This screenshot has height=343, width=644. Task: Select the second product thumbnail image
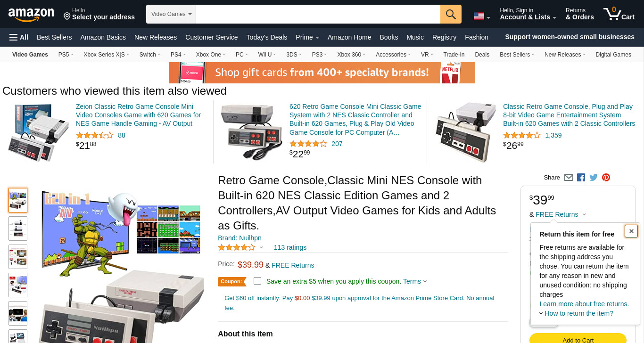[x=18, y=229]
